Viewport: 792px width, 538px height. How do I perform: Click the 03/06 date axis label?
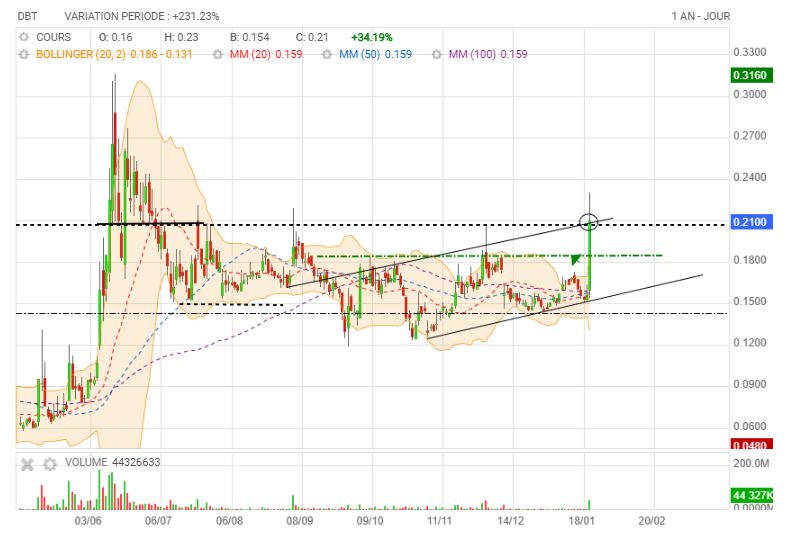[88, 520]
